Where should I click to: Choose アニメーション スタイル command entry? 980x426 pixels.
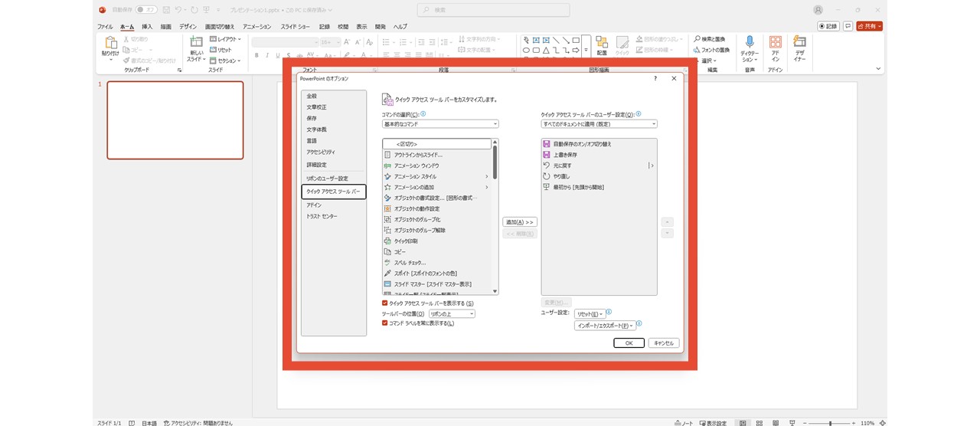[436, 176]
